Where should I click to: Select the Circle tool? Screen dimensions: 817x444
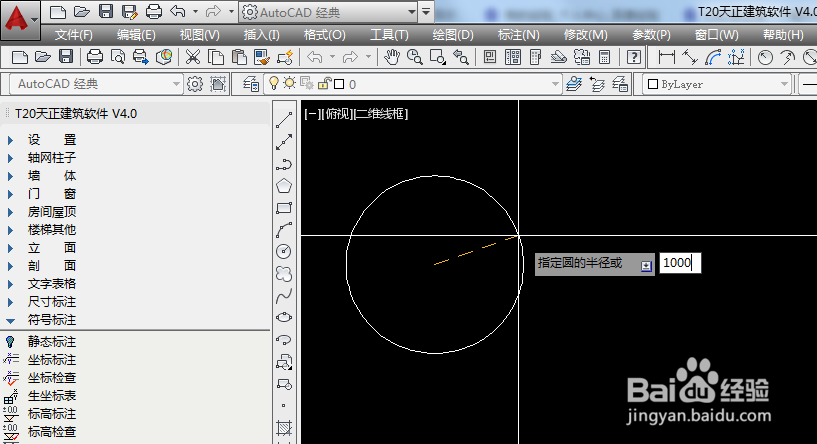[284, 252]
